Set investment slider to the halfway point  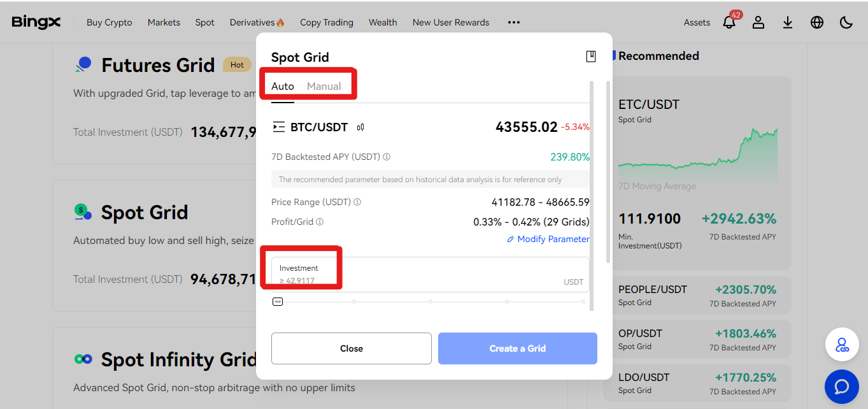click(430, 301)
